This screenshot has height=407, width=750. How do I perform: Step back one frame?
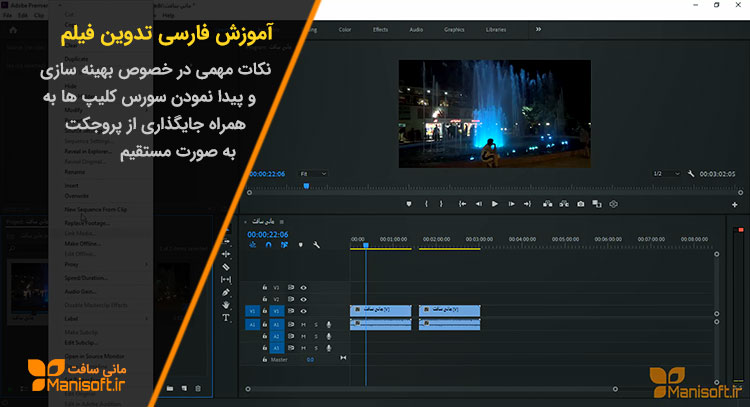(478, 204)
